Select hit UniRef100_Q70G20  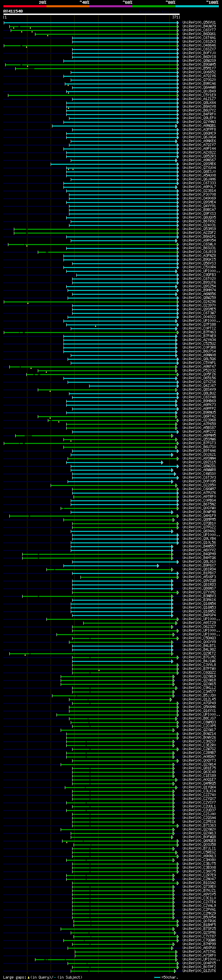199,80
